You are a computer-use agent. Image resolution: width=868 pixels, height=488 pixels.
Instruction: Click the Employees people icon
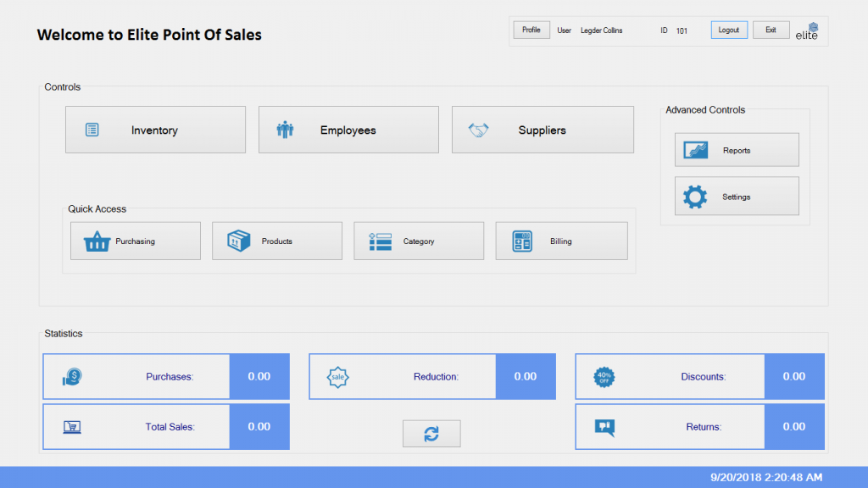[285, 130]
